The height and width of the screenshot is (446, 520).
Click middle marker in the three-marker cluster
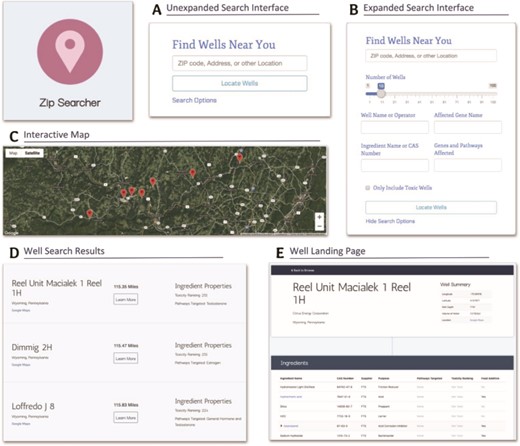[x=132, y=191]
